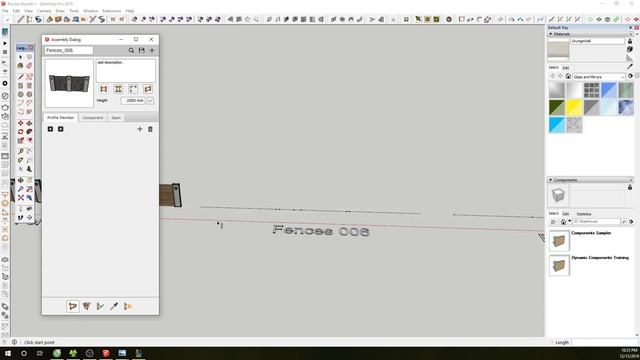Viewport: 640px width, 360px height.
Task: Select the Profile Member tab
Action: pos(60,118)
